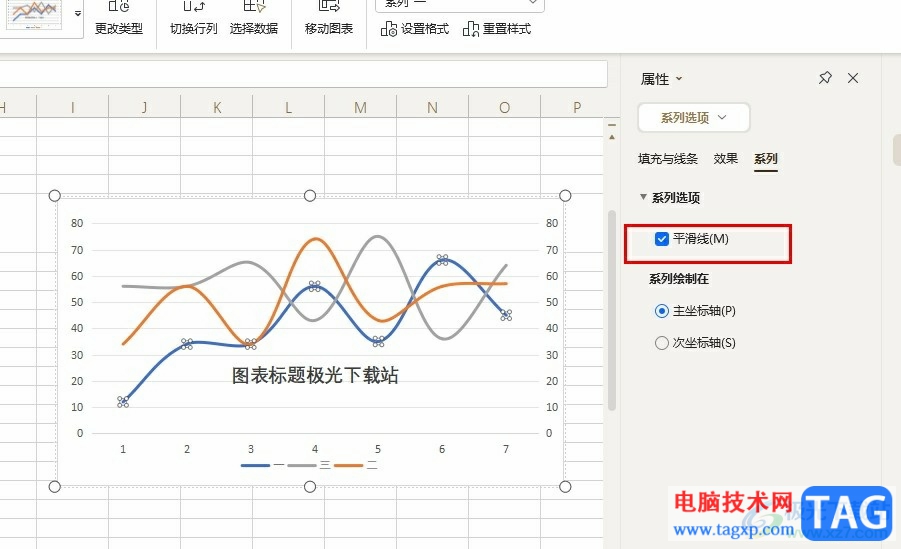Click the gray legend entry 三
This screenshot has width=901, height=549.
[309, 465]
